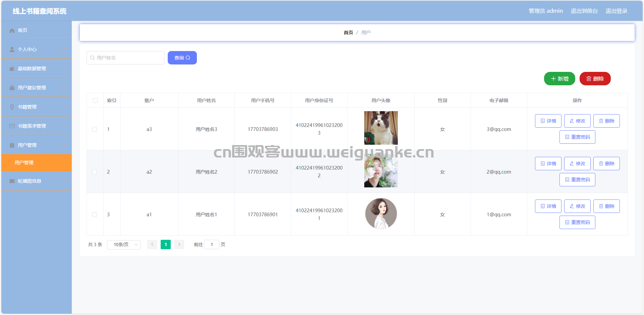Click the trash icon on the red 删除 button
The height and width of the screenshot is (315, 644).
[x=589, y=79]
